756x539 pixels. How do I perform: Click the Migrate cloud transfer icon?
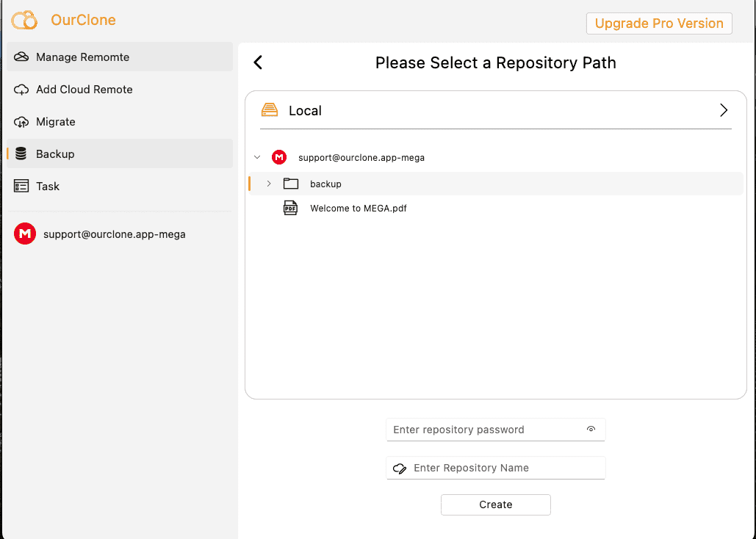(21, 122)
